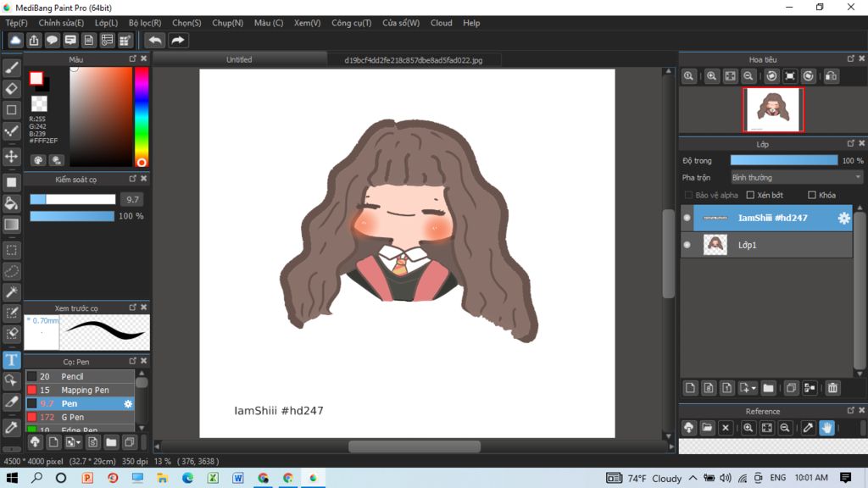Zoom in on the Navigator
The image size is (868, 488).
click(711, 76)
